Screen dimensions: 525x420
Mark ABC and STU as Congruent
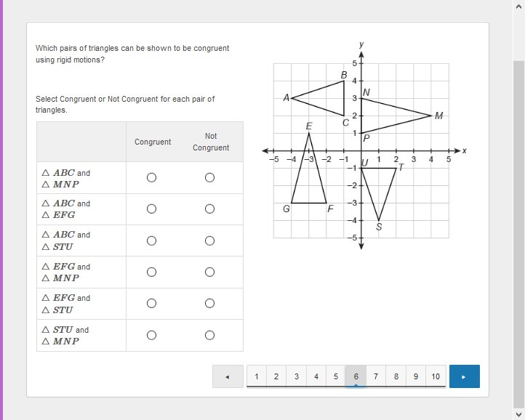tap(151, 241)
